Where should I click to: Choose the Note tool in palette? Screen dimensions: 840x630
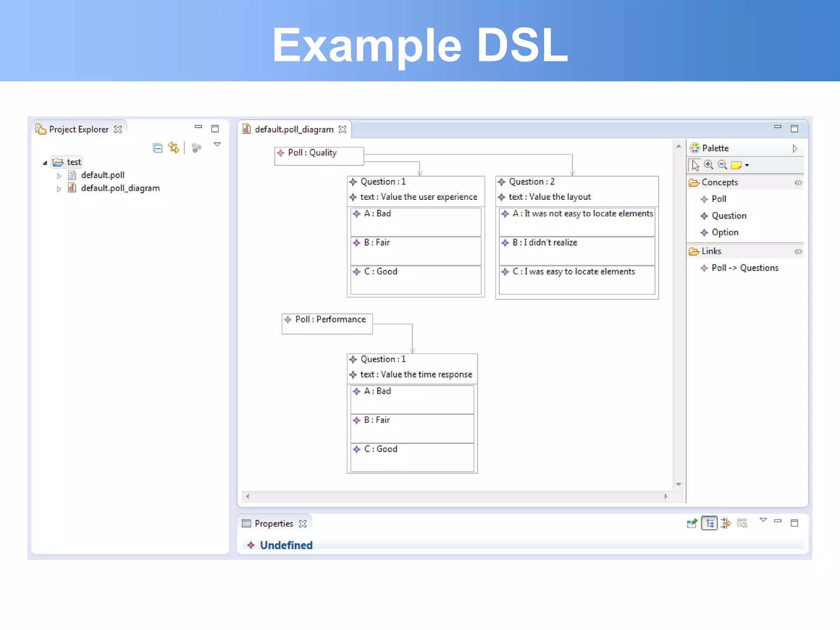pos(736,165)
